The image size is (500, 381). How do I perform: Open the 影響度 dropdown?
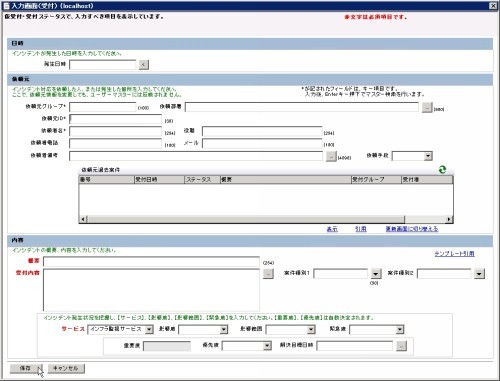pos(224,330)
